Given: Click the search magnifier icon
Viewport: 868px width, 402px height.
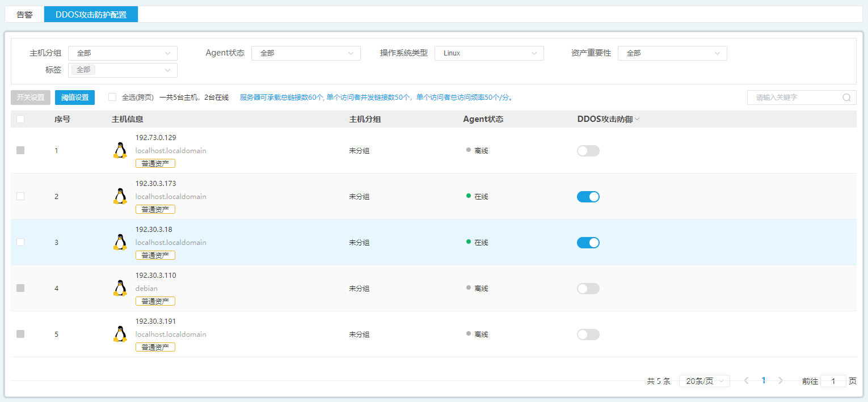Looking at the screenshot, I should [x=846, y=98].
